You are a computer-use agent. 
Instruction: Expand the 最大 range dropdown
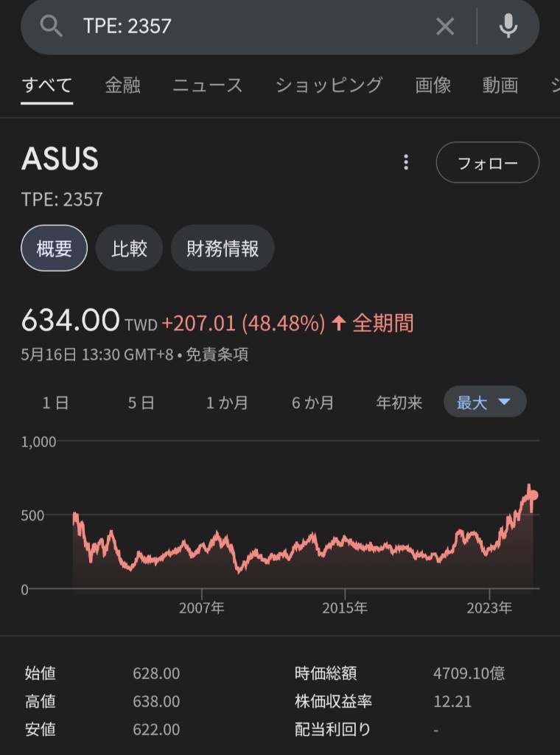(x=485, y=402)
